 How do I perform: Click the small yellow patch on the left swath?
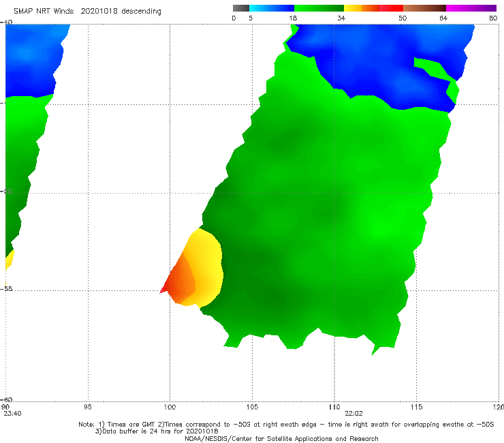click(10, 260)
